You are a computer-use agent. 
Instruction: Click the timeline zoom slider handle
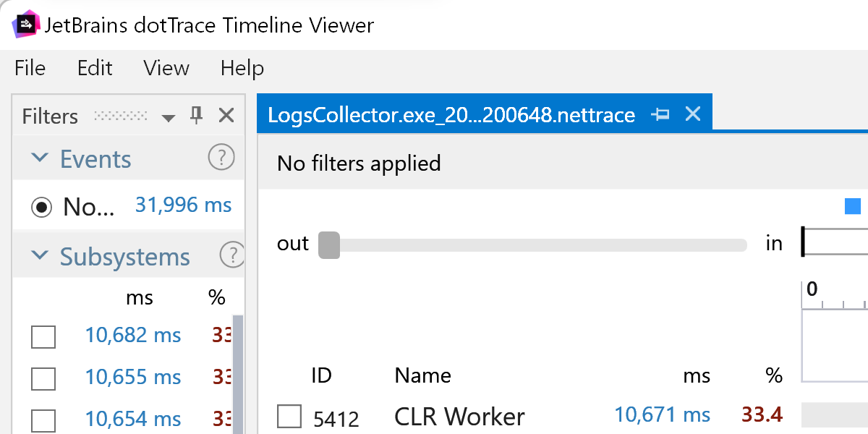[x=329, y=244]
